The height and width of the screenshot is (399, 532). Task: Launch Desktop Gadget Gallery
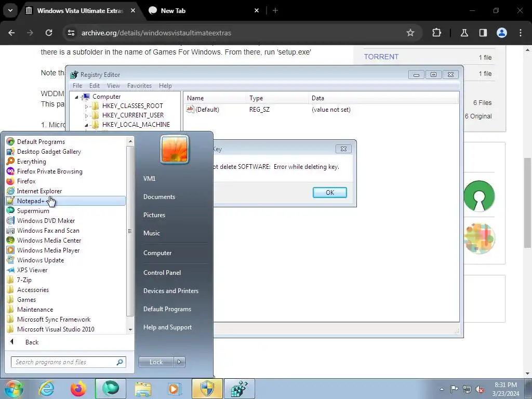49,152
